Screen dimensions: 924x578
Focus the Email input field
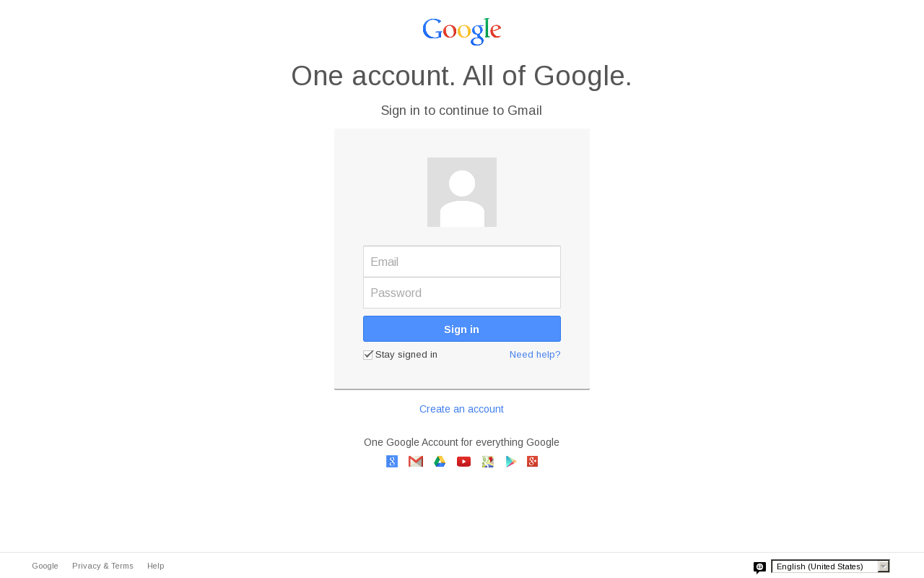point(462,262)
